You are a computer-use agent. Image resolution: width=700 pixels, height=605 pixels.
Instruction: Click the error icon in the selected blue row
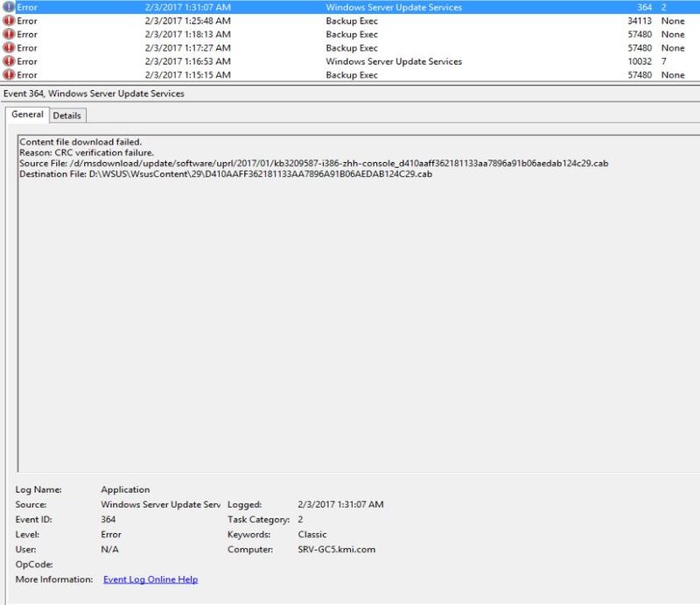click(x=9, y=8)
